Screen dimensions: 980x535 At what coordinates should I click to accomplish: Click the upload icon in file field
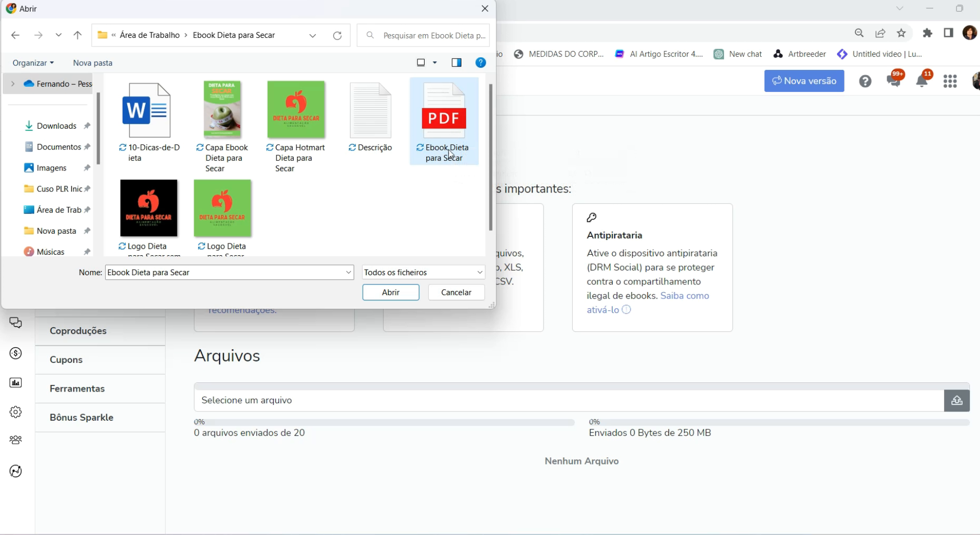956,401
